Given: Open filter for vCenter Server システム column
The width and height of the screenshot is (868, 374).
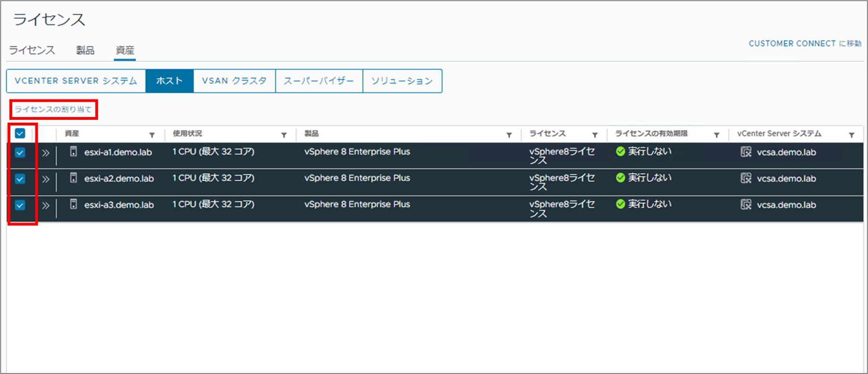Looking at the screenshot, I should point(851,135).
